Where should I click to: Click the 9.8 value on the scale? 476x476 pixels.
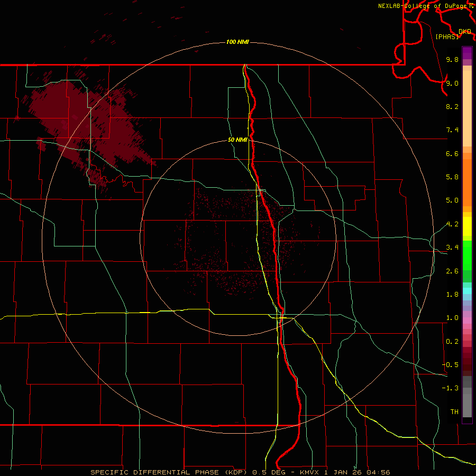pos(452,60)
